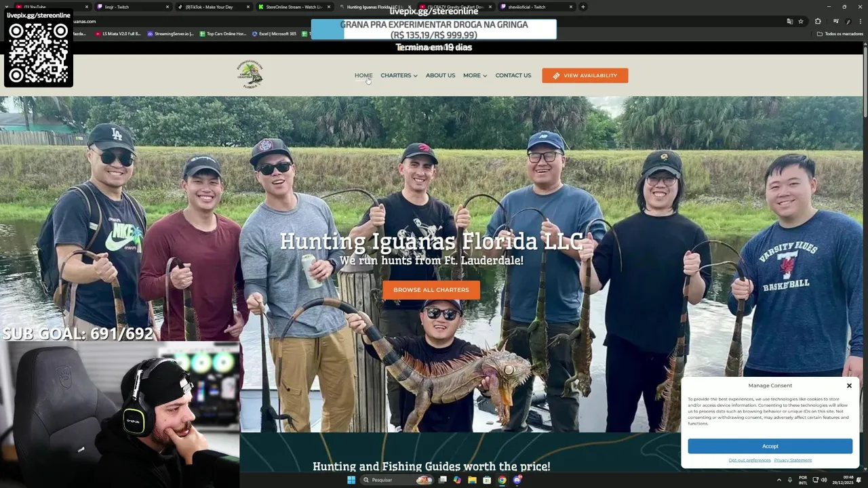The width and height of the screenshot is (868, 488).
Task: Open the Chrome profile avatar
Action: [848, 21]
